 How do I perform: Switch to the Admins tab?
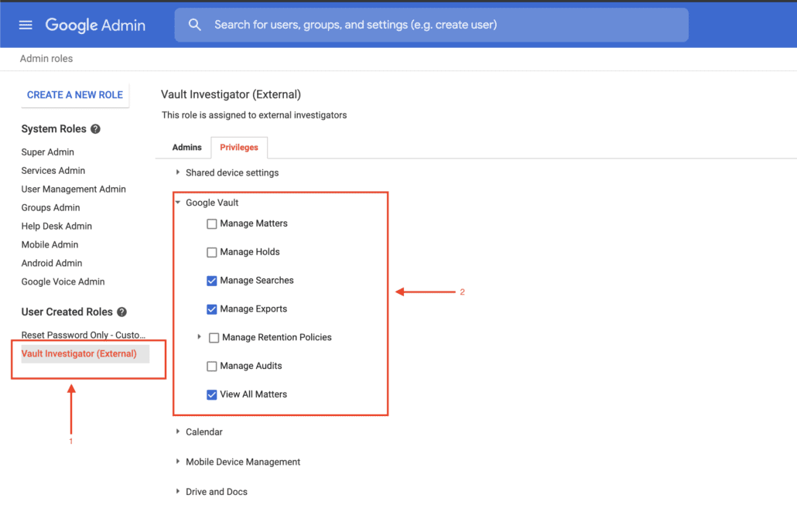pyautogui.click(x=186, y=147)
